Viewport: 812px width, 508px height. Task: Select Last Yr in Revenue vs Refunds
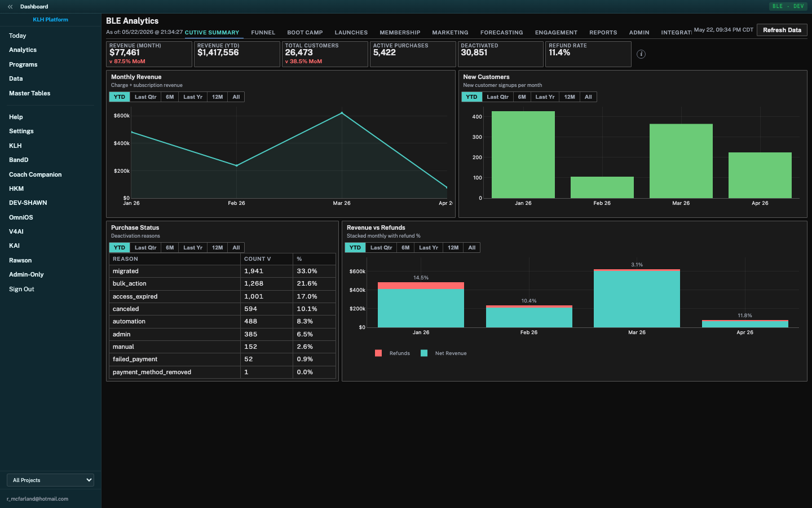[x=429, y=248]
